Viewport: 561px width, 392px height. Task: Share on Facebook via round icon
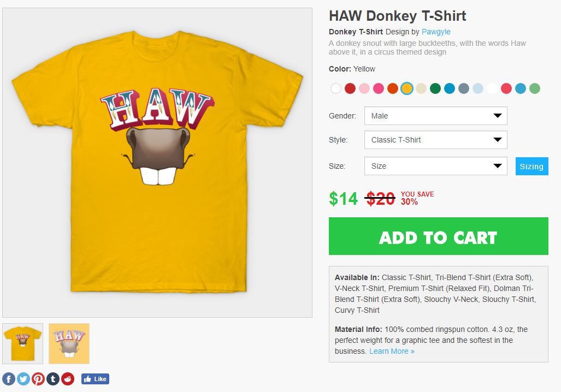click(9, 379)
